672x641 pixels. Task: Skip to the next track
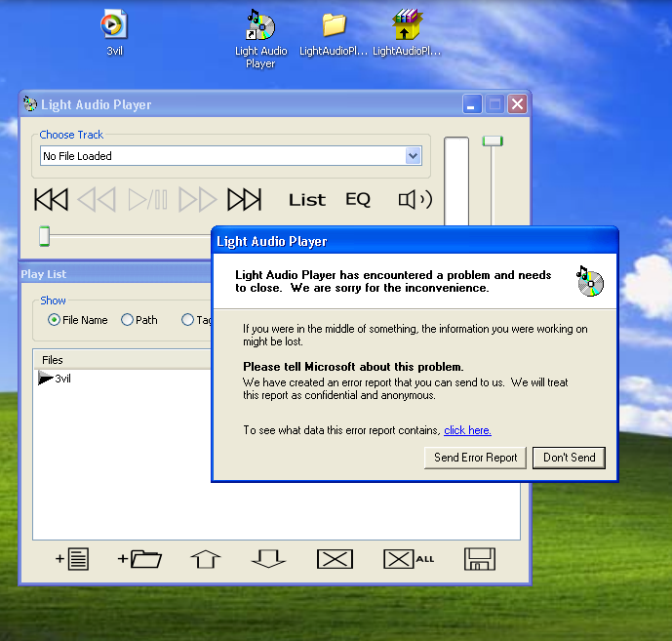[244, 200]
